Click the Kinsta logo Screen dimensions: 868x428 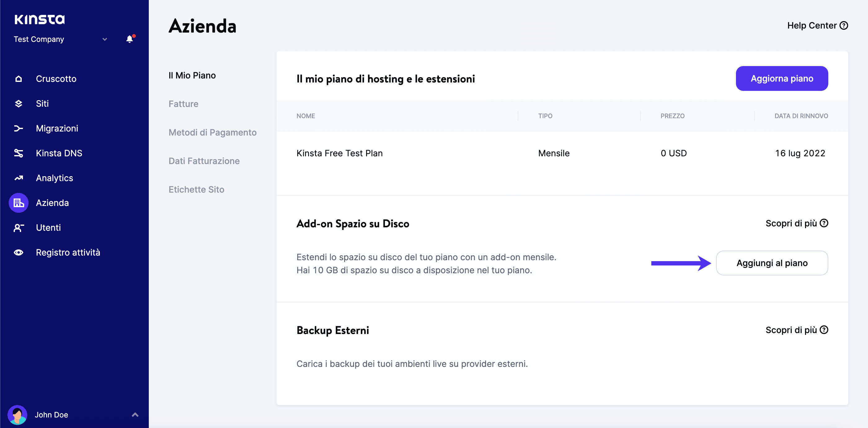pos(39,19)
